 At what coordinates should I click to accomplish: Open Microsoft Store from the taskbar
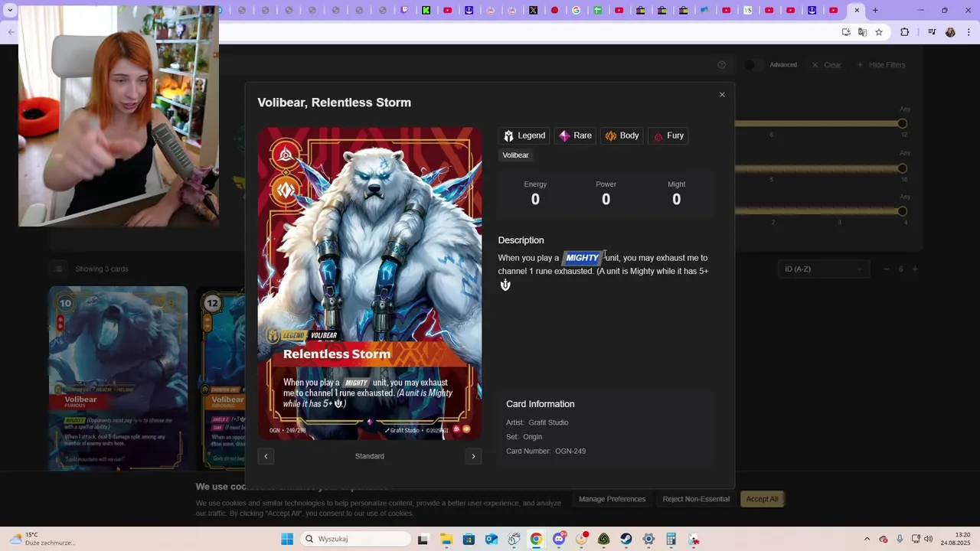pos(469,540)
